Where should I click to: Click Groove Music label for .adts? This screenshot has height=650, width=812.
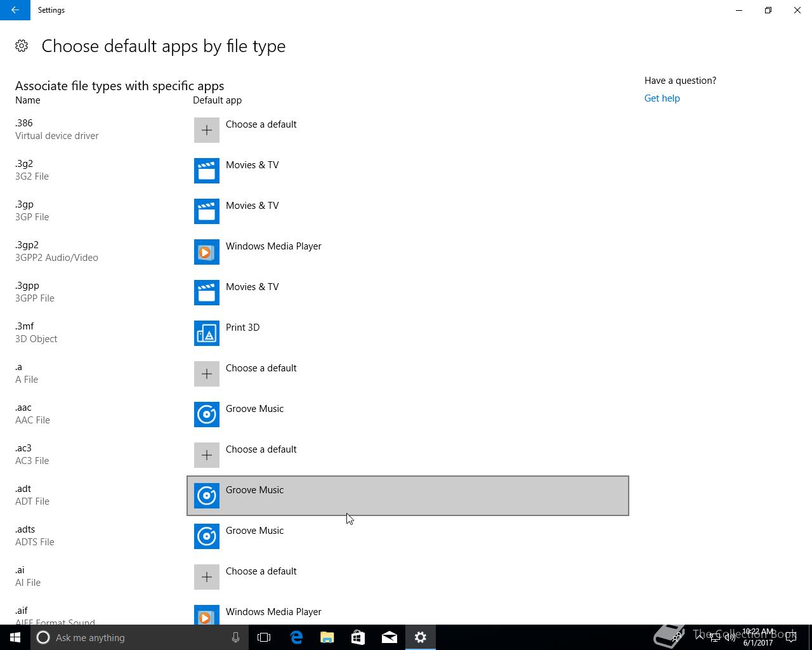click(x=254, y=531)
